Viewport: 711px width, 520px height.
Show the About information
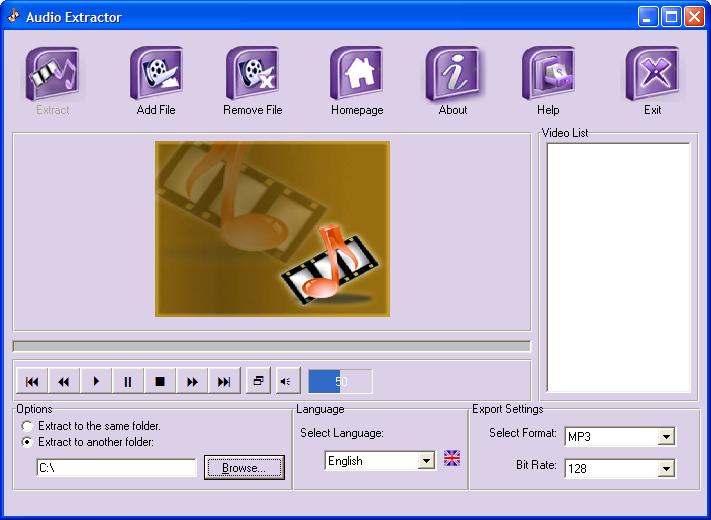[453, 73]
